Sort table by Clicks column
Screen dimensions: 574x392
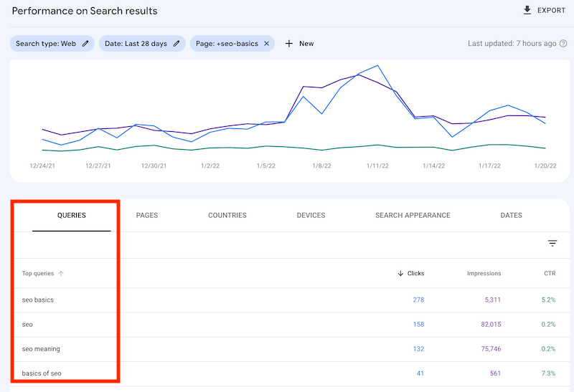(411, 274)
